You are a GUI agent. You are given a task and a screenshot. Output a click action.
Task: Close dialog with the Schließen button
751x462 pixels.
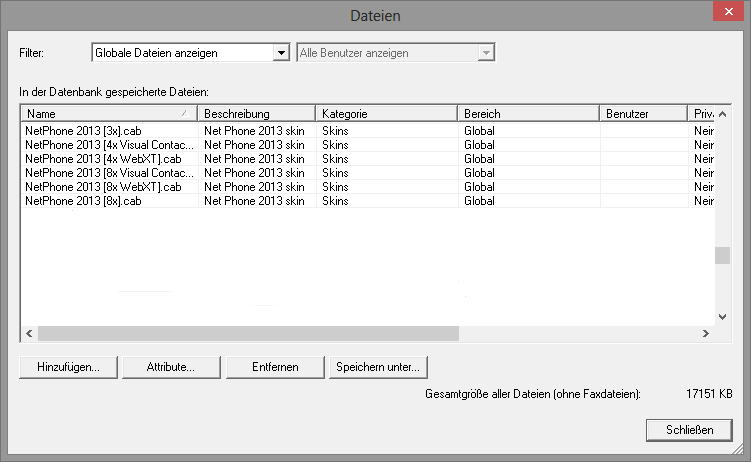(x=689, y=429)
